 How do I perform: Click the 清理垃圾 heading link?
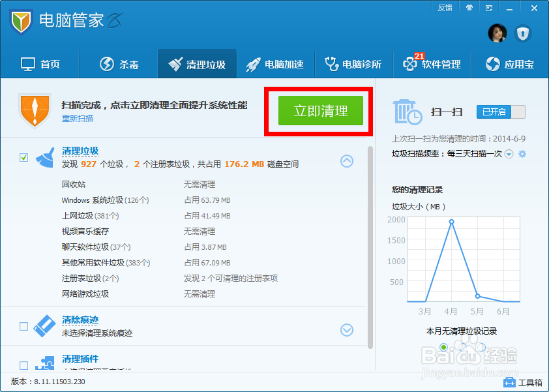(80, 151)
